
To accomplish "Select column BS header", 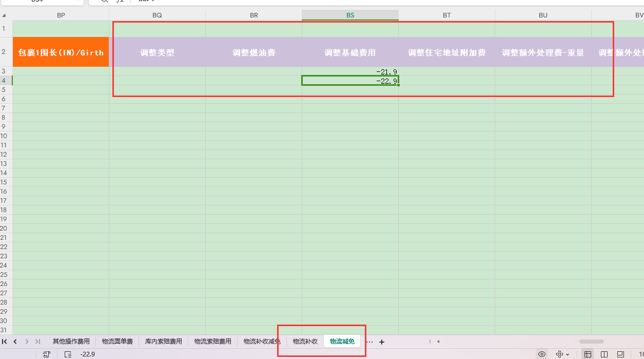I will click(x=350, y=15).
